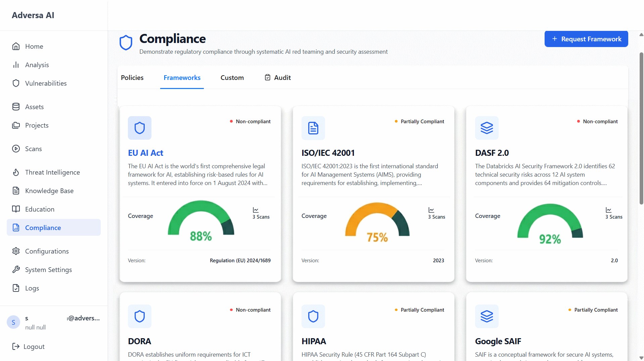Open the Audit tab

click(277, 77)
